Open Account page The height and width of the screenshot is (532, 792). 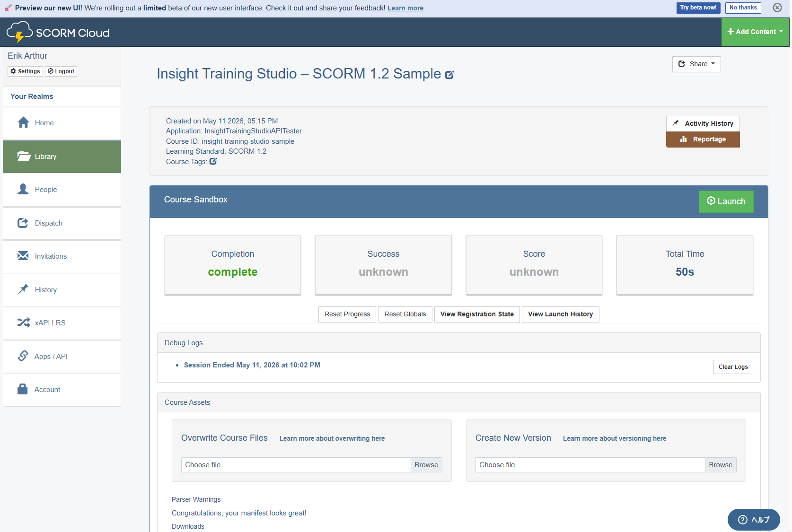62,390
